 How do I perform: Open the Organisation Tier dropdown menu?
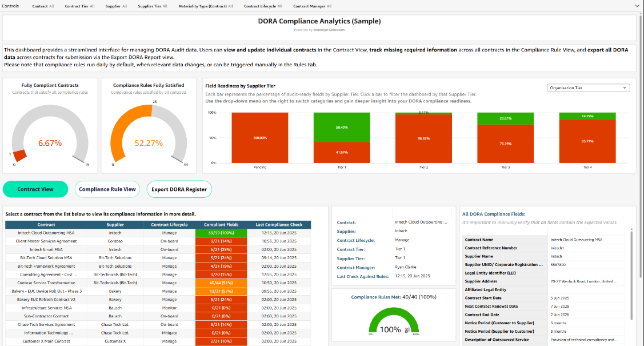tap(588, 88)
